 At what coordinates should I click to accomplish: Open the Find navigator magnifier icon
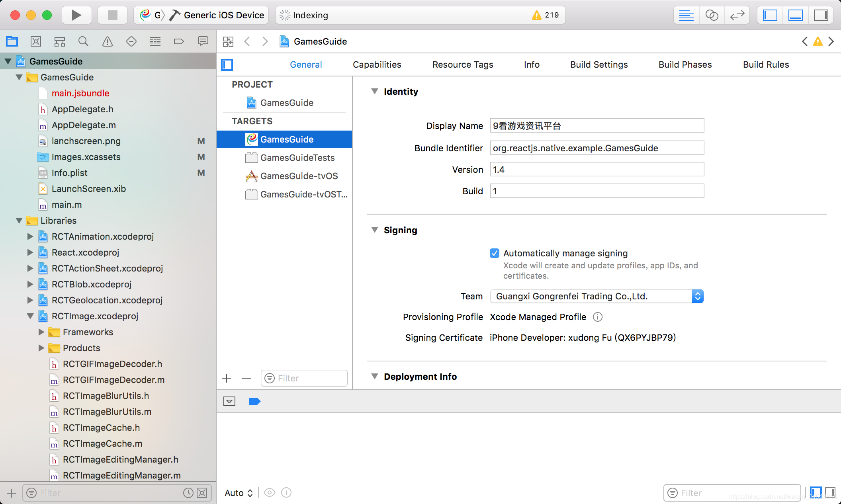pyautogui.click(x=83, y=41)
